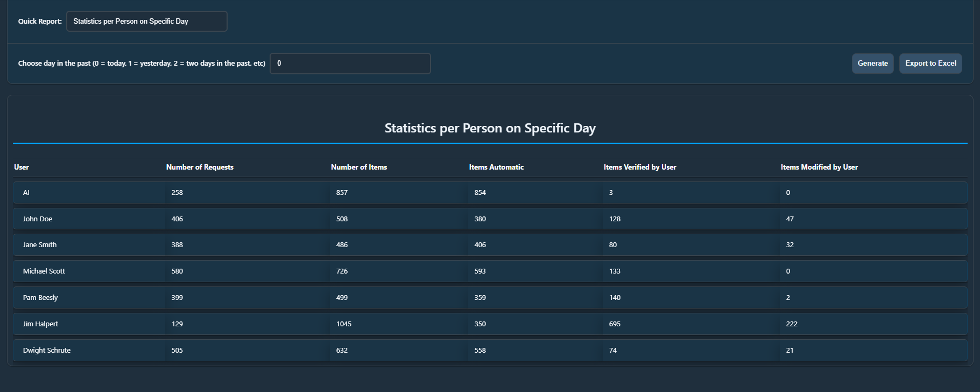Click the Number of Requests column header
This screenshot has height=392, width=980.
200,167
